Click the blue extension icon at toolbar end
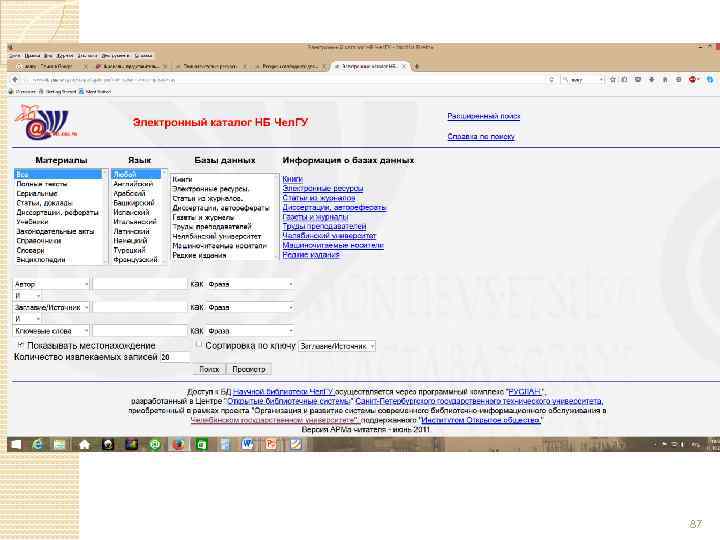The height and width of the screenshot is (540, 720). (710, 80)
